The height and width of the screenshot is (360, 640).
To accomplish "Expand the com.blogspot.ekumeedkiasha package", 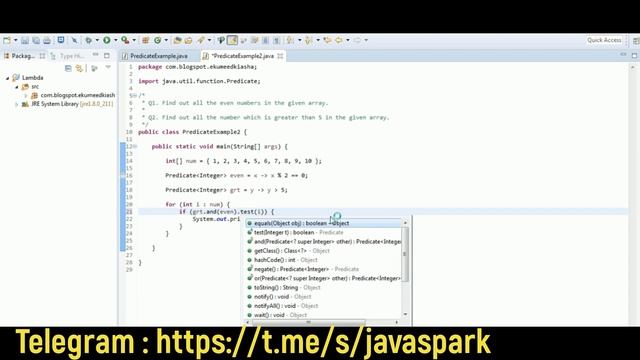I will pos(26,96).
